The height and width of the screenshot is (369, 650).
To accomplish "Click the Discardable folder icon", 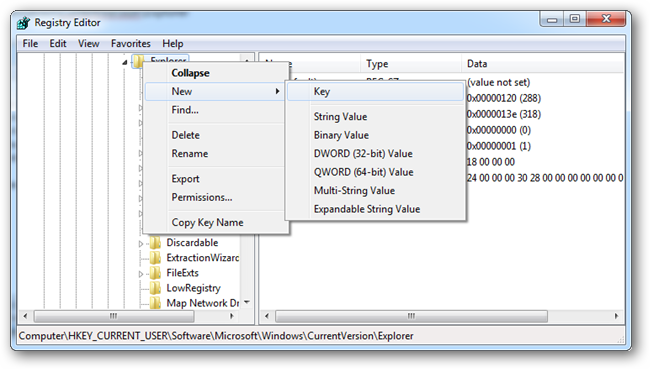I will click(155, 243).
